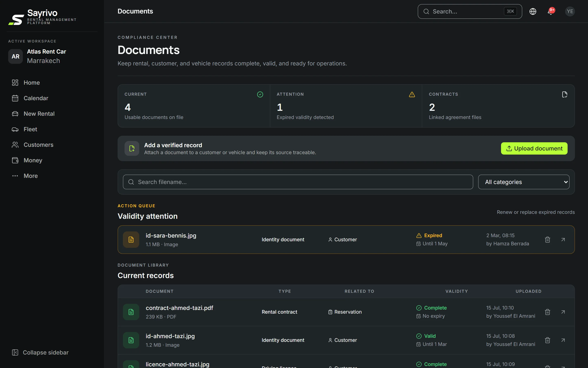Click the Expired validity status
This screenshot has height=368, width=588.
click(x=429, y=235)
